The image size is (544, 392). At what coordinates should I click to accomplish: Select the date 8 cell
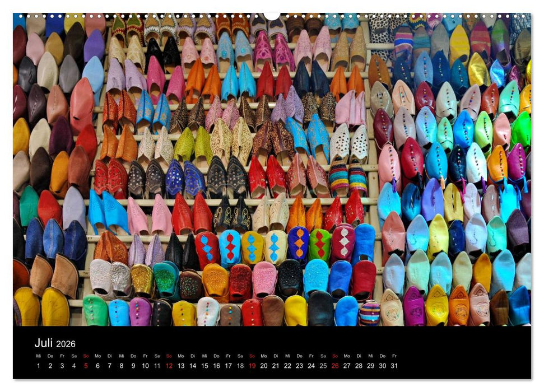121,365
